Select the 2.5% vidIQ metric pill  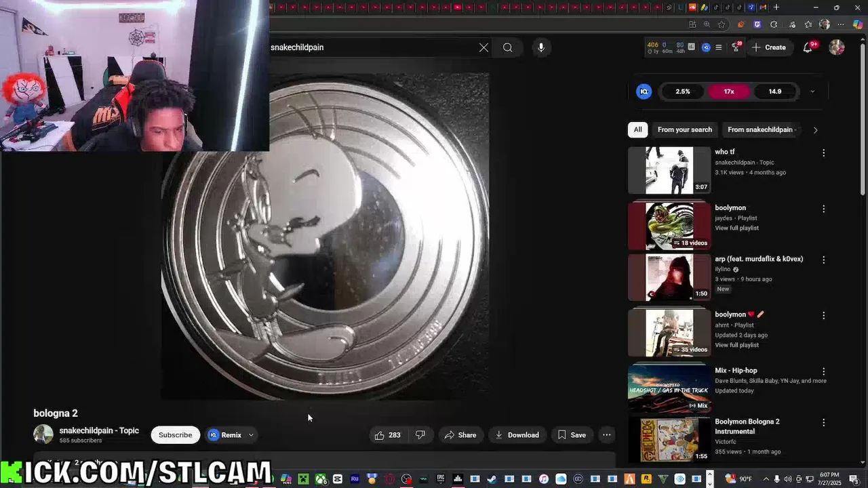click(683, 91)
